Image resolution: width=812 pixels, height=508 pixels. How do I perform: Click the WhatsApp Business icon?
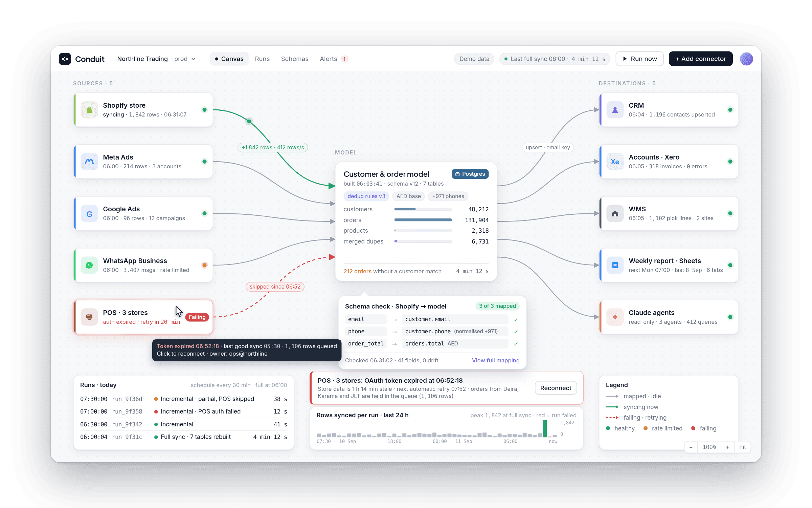pyautogui.click(x=89, y=265)
